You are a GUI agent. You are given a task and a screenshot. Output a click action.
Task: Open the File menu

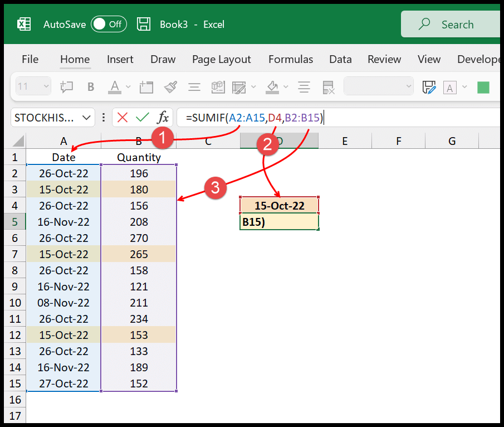pyautogui.click(x=30, y=59)
